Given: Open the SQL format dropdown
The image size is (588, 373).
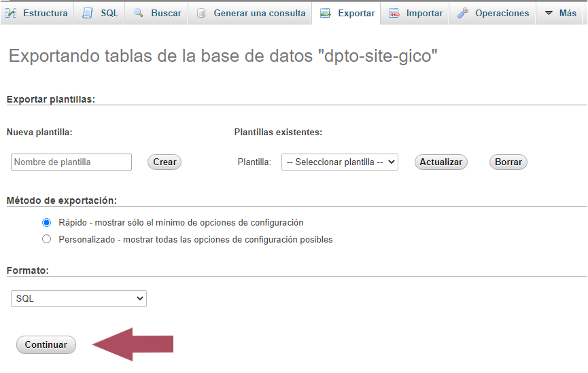Looking at the screenshot, I should point(79,298).
